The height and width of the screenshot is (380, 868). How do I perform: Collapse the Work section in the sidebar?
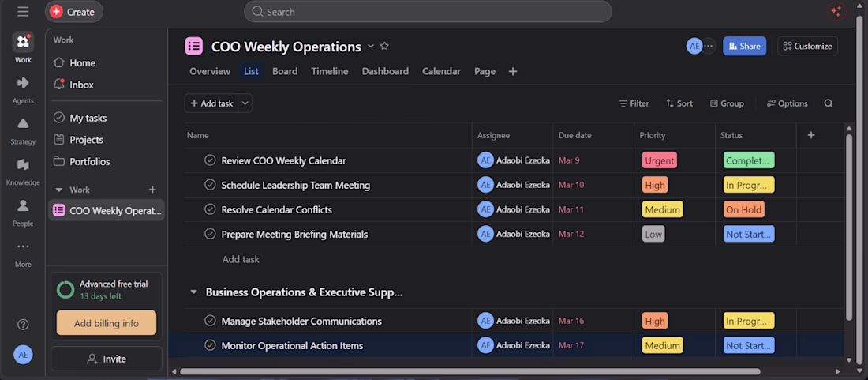(x=58, y=190)
